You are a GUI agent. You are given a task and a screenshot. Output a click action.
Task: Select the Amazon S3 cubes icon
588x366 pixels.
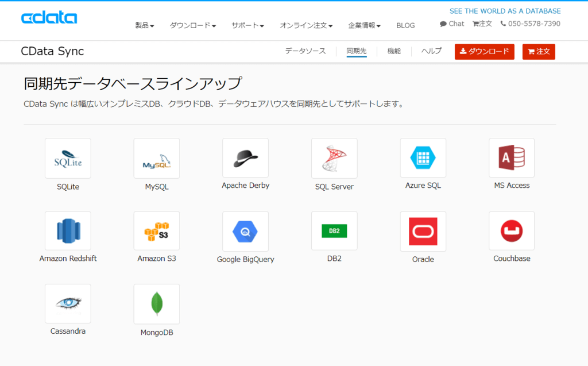[157, 231]
